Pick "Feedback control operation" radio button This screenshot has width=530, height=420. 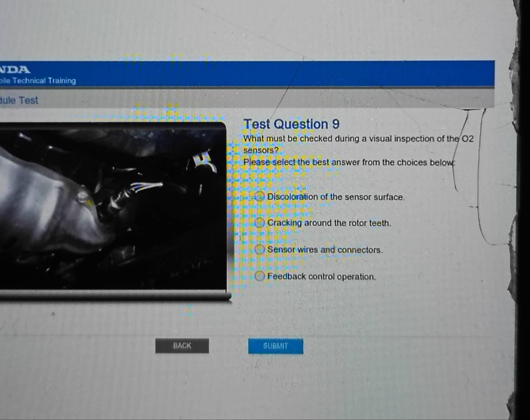[x=259, y=276]
